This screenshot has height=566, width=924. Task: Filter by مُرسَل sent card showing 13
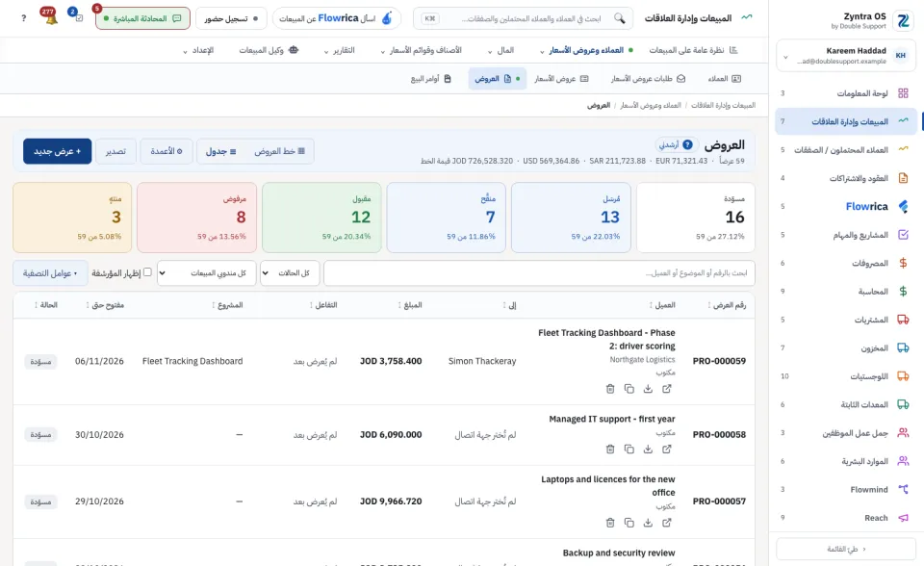(571, 218)
